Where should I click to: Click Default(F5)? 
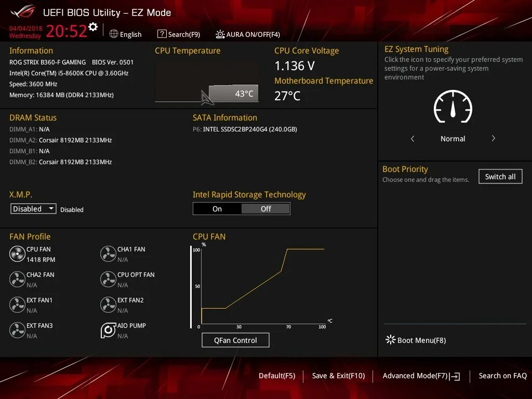tap(277, 376)
